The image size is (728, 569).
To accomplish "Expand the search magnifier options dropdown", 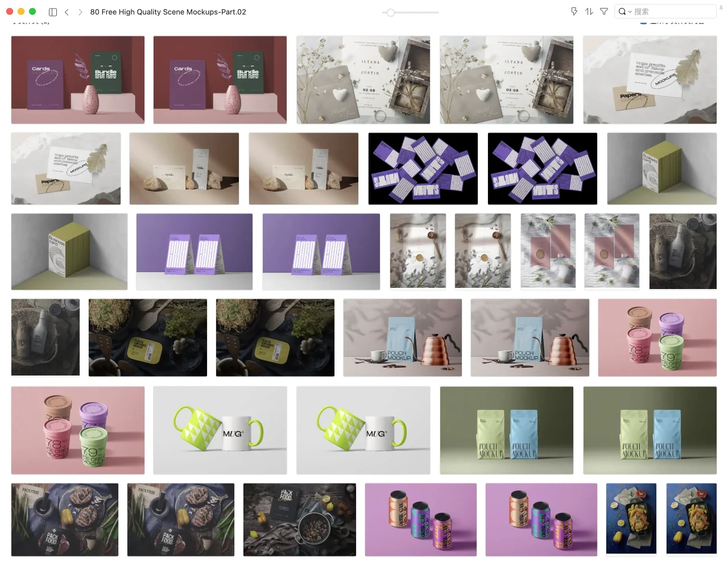I will pyautogui.click(x=625, y=11).
